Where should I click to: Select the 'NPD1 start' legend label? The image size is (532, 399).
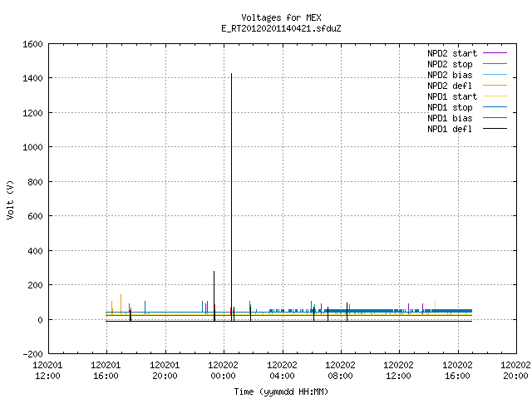[452, 96]
